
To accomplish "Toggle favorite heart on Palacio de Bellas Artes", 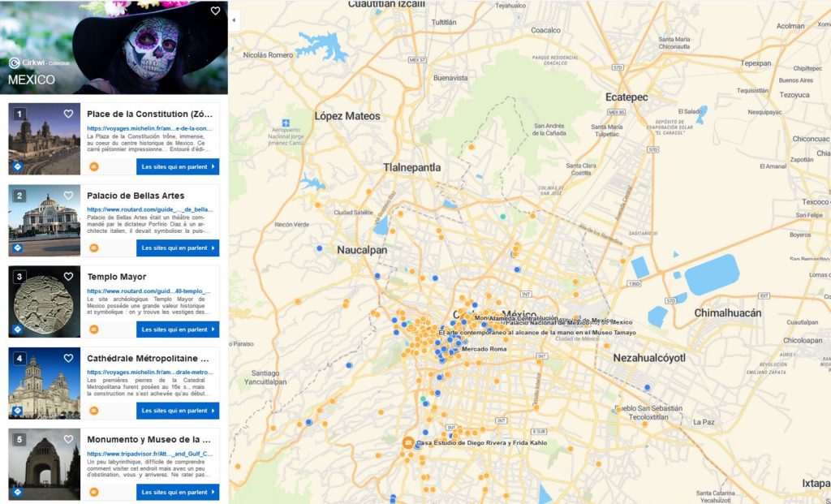I will (68, 196).
